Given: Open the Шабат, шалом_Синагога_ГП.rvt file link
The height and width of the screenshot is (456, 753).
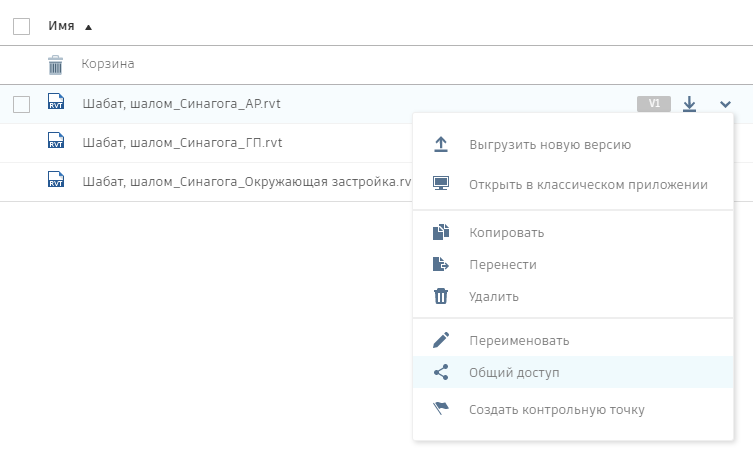Looking at the screenshot, I should [x=182, y=143].
